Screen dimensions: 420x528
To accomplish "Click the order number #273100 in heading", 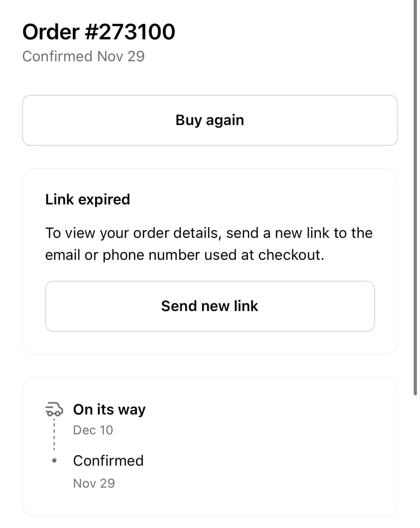I will click(130, 32).
